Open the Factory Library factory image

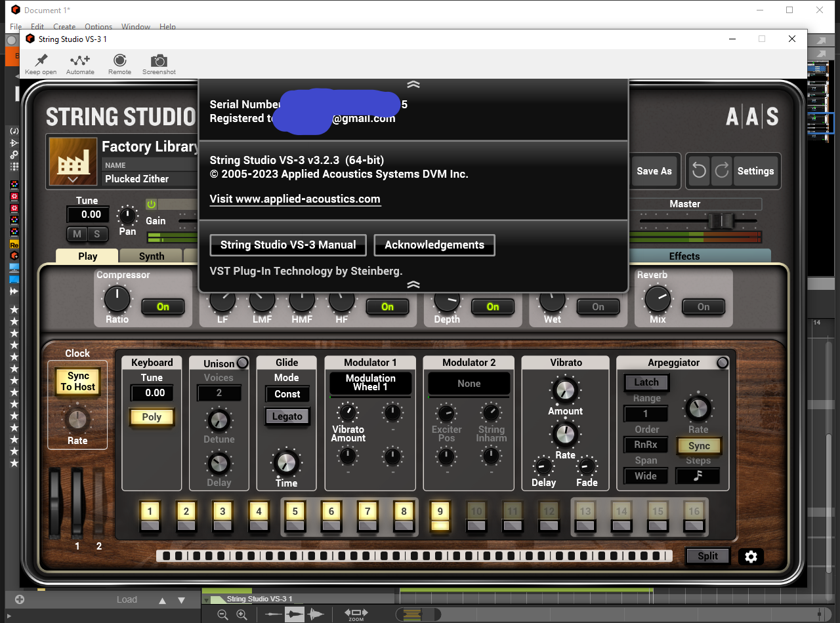coord(72,161)
